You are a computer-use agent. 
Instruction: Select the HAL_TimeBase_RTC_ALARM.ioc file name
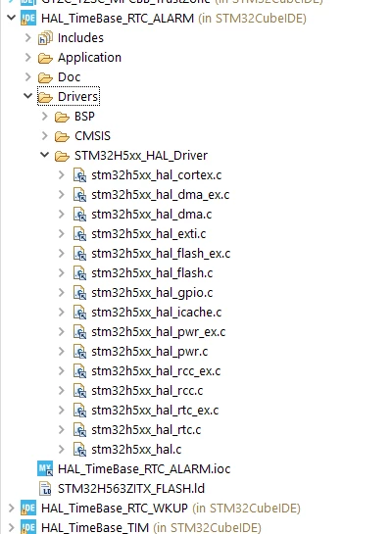(144, 469)
